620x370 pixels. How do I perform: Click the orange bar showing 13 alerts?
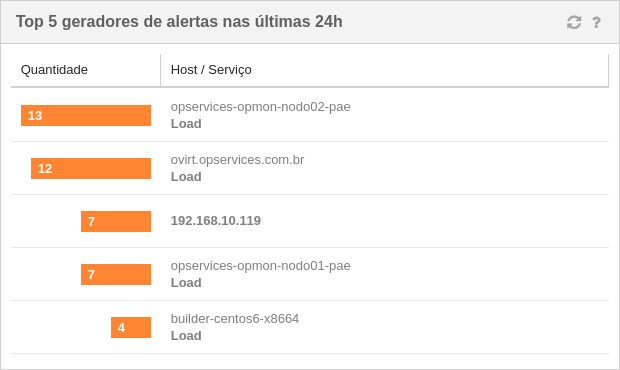pos(86,115)
